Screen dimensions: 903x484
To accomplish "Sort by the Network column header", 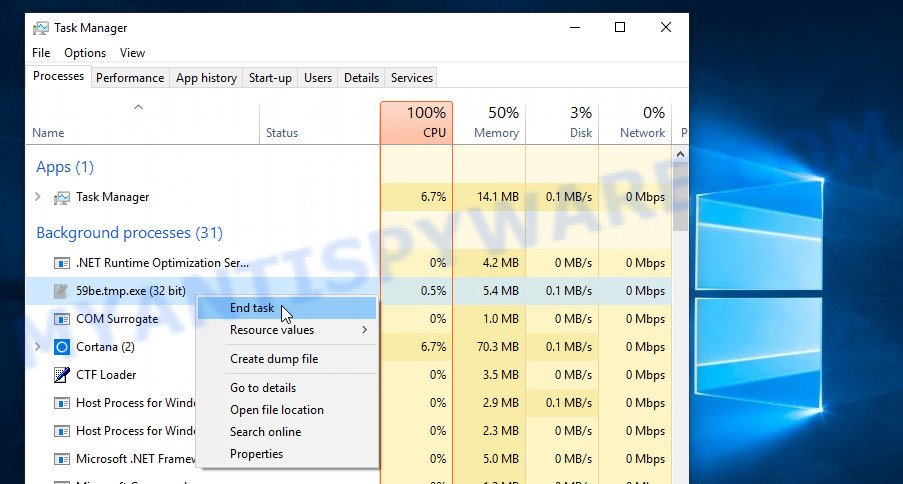I will [635, 123].
